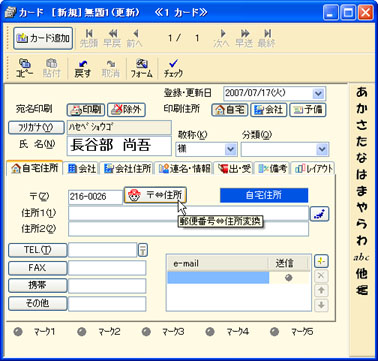This screenshot has width=378, height=361.
Task: Click the コピー copy toolbar icon
Action: (25, 68)
